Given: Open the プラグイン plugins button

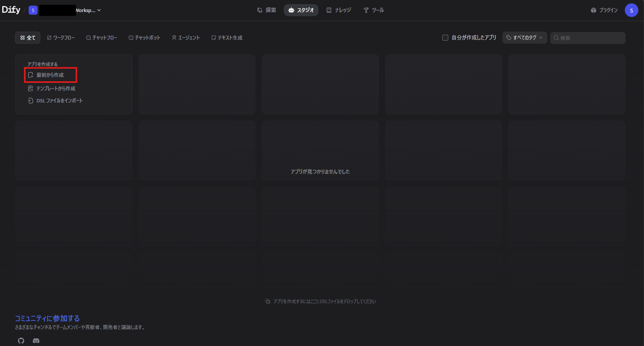Looking at the screenshot, I should (604, 10).
